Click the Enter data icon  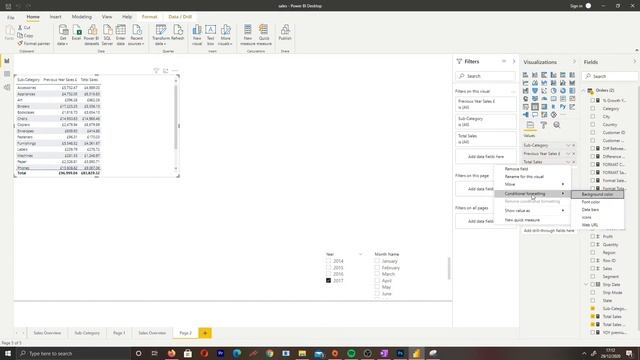120,35
